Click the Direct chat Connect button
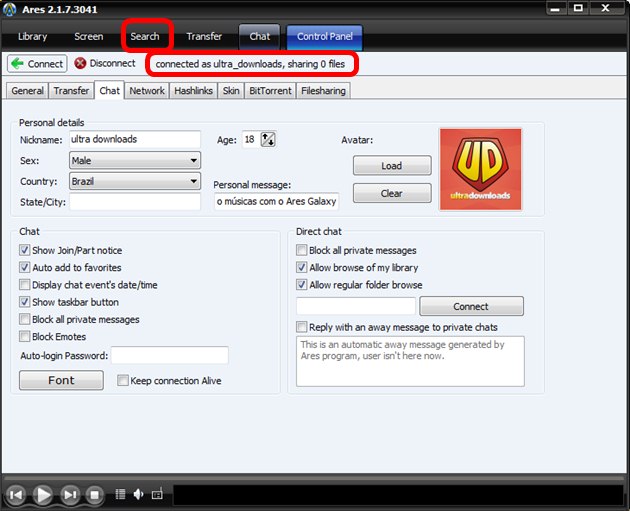630x511 pixels. tap(471, 306)
